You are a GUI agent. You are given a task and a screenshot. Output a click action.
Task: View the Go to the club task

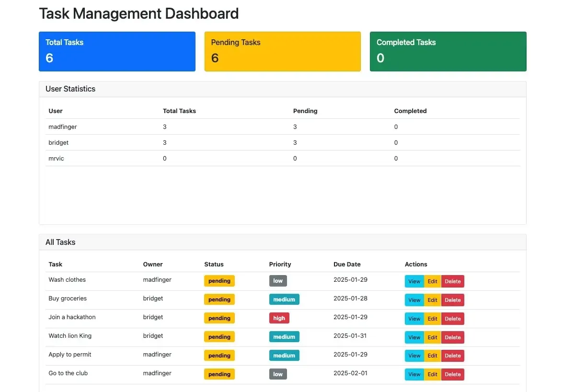[414, 374]
